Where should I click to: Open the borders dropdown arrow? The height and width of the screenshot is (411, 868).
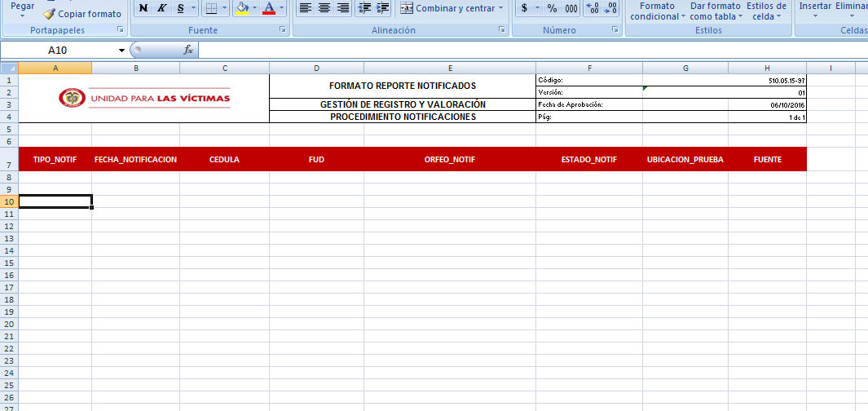[225, 8]
